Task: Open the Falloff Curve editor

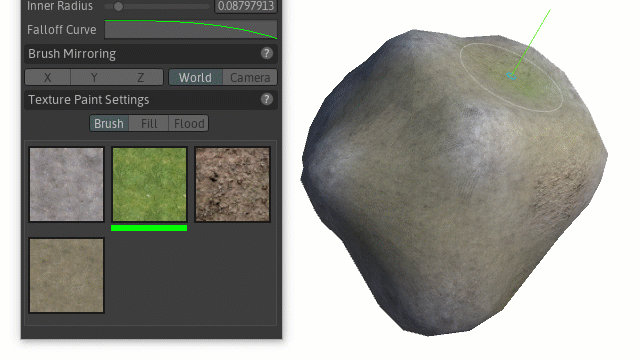Action: [191, 30]
